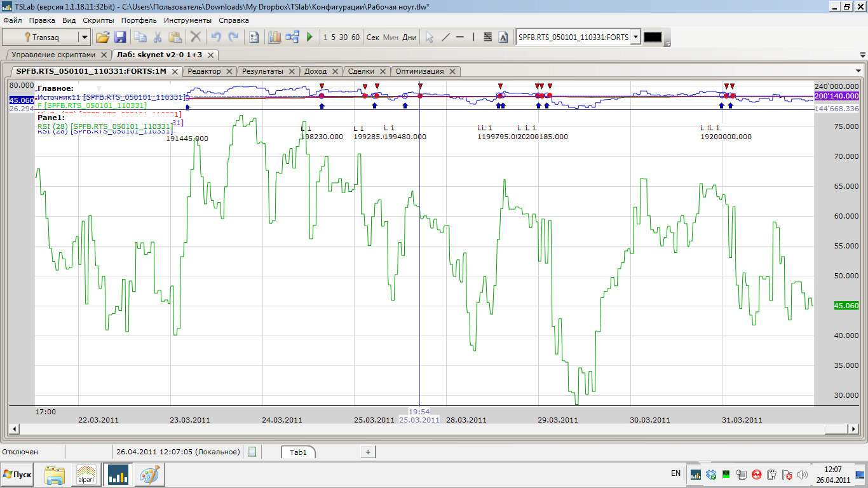Click the plus button to add tab

(x=367, y=452)
